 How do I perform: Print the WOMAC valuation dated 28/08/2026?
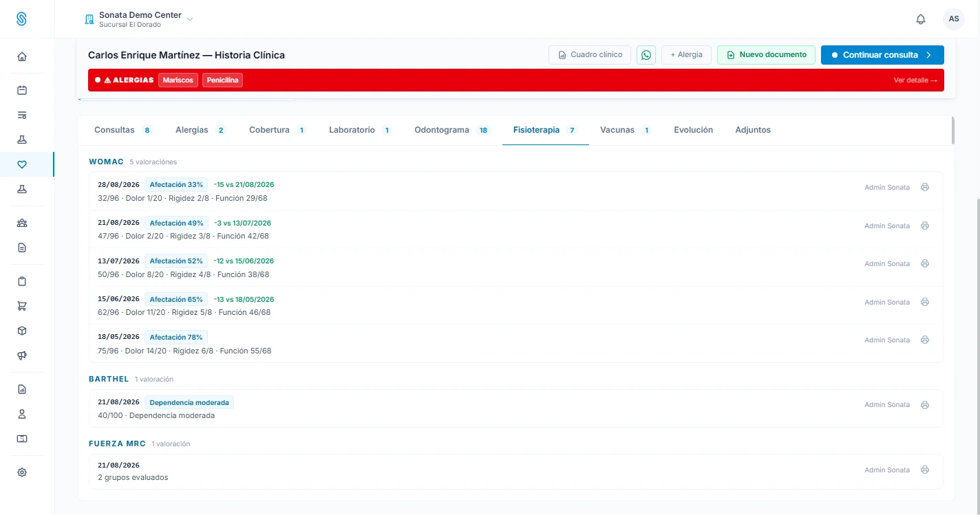(x=925, y=187)
